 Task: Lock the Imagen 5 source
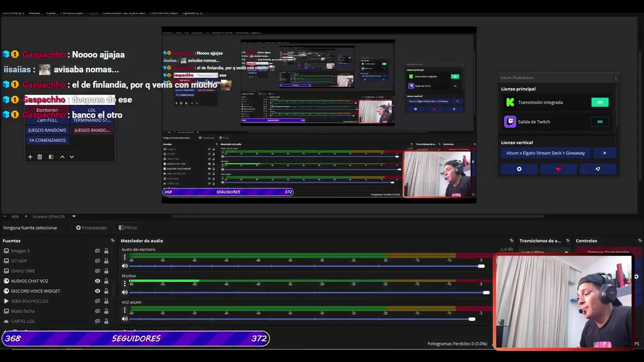pyautogui.click(x=106, y=251)
